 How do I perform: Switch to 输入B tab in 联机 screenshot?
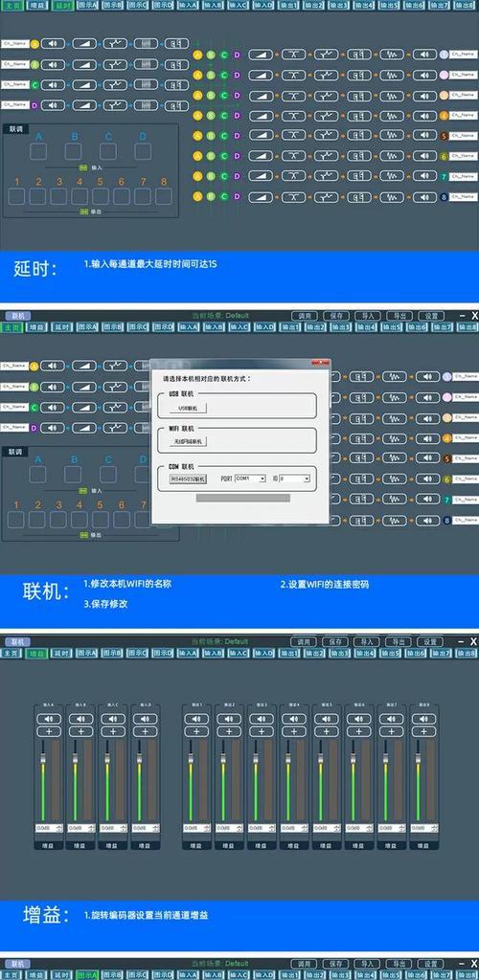pos(213,327)
